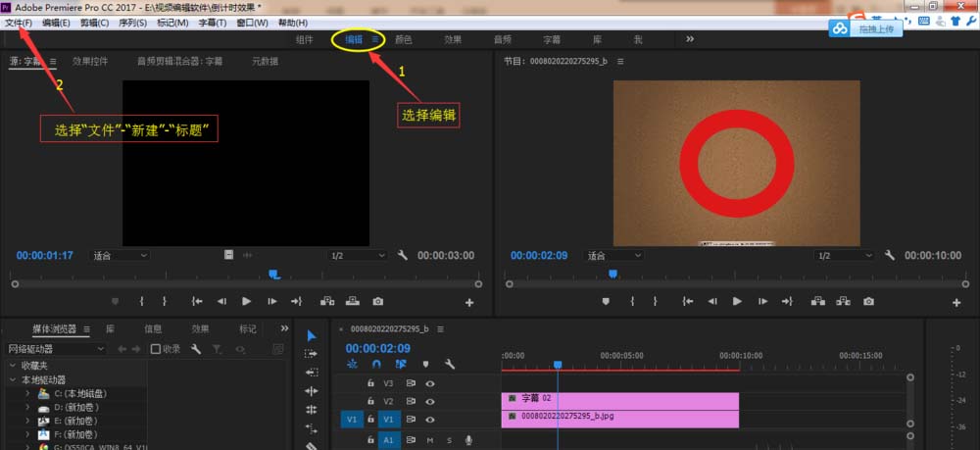
Task: Open the Source monitor 1/2 resolution dropdown
Action: 357,255
